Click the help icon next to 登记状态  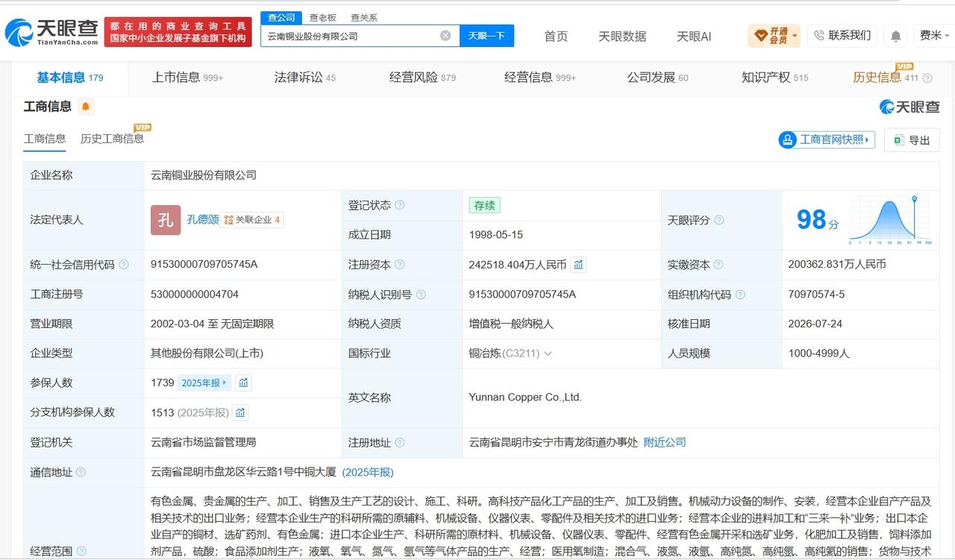coord(400,205)
